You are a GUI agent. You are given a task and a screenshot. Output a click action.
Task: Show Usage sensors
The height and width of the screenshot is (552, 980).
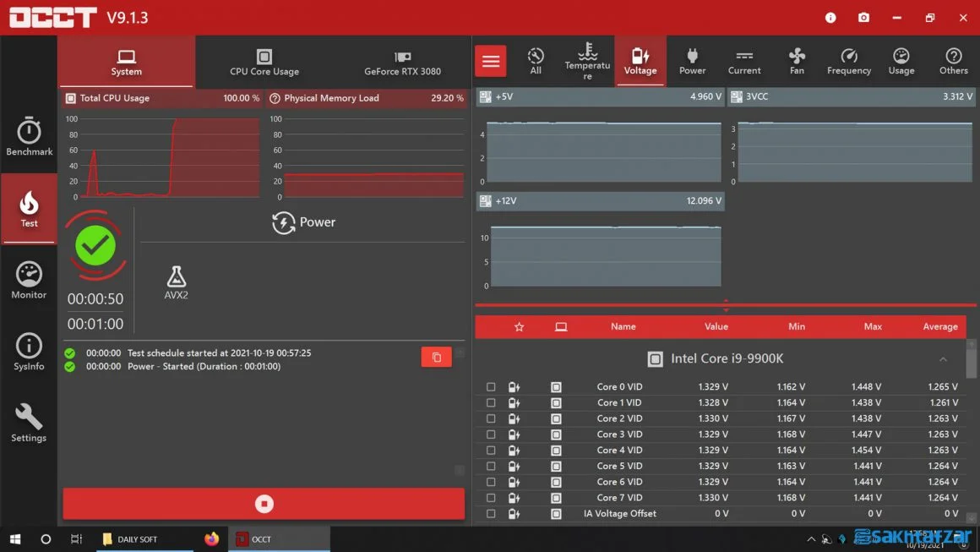pyautogui.click(x=901, y=61)
